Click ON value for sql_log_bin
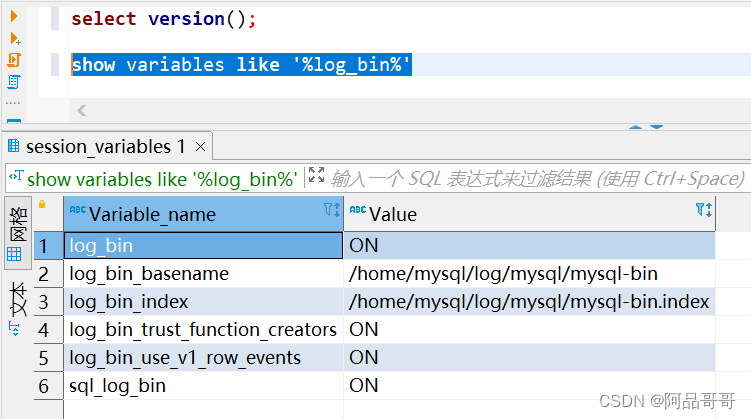The width and height of the screenshot is (751, 419). pos(529,386)
